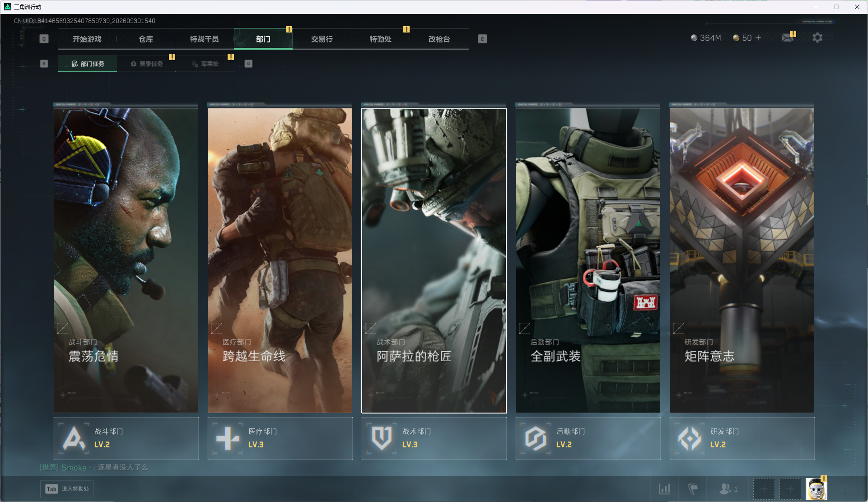
Task: Select the 全副武装 logistics card
Action: pos(588,260)
